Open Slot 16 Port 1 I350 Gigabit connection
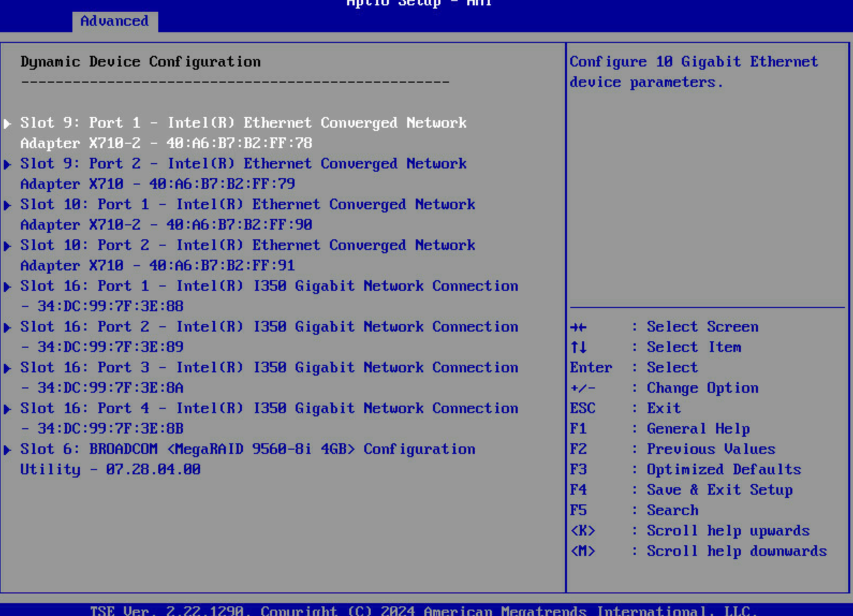Screen dimensions: 853x616 click(x=269, y=296)
